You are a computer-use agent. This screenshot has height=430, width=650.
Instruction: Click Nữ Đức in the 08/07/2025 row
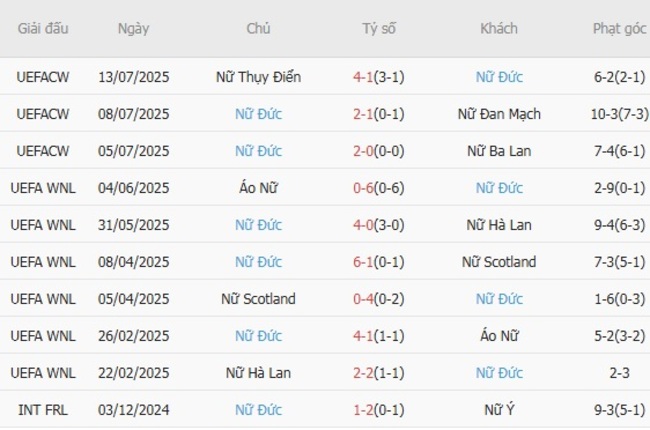tap(258, 114)
